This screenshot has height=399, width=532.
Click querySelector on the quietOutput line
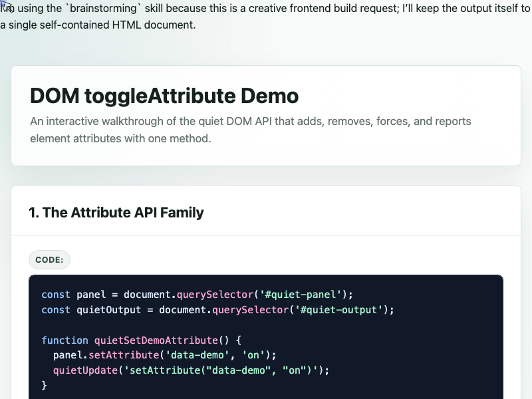point(251,310)
